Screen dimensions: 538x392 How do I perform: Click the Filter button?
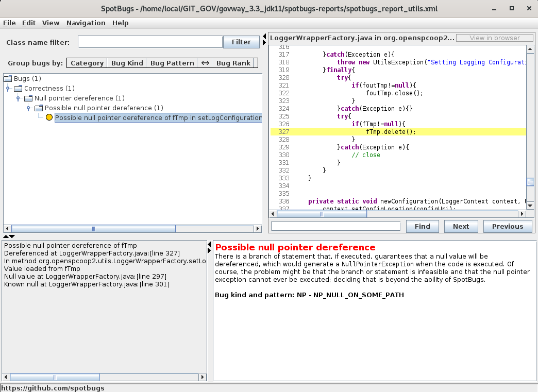coord(241,42)
